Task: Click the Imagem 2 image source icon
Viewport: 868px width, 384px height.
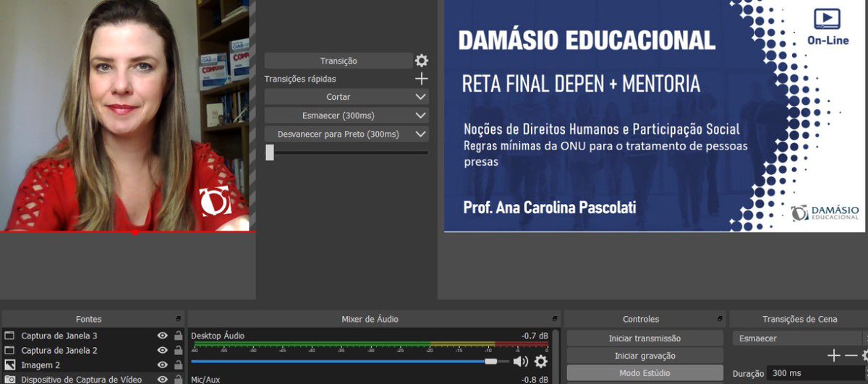Action: click(x=9, y=364)
